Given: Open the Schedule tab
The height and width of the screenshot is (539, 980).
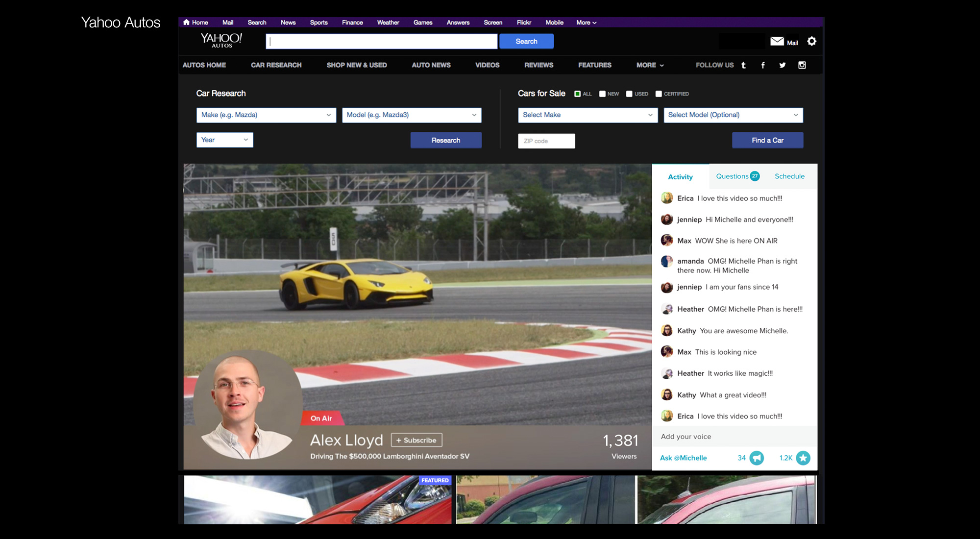Looking at the screenshot, I should point(789,176).
